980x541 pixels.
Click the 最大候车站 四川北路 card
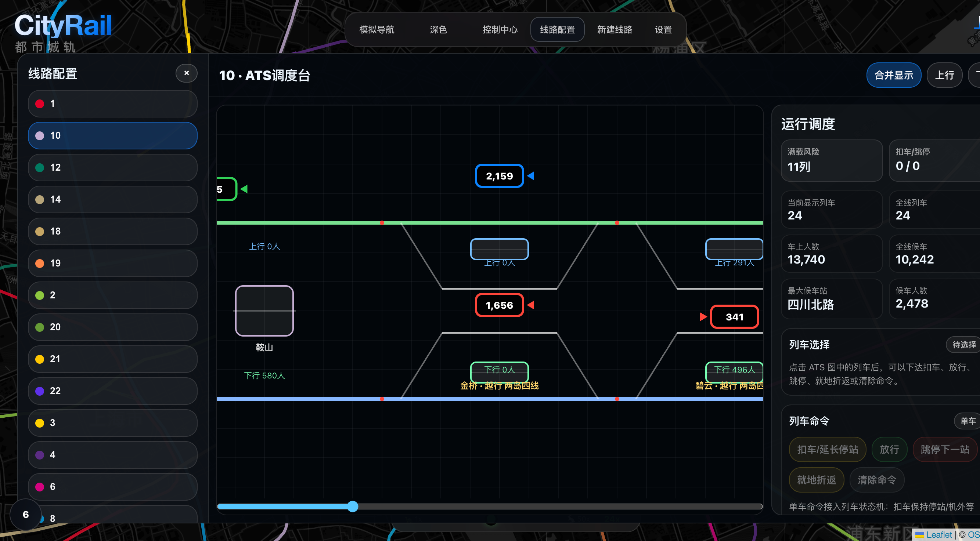click(832, 299)
